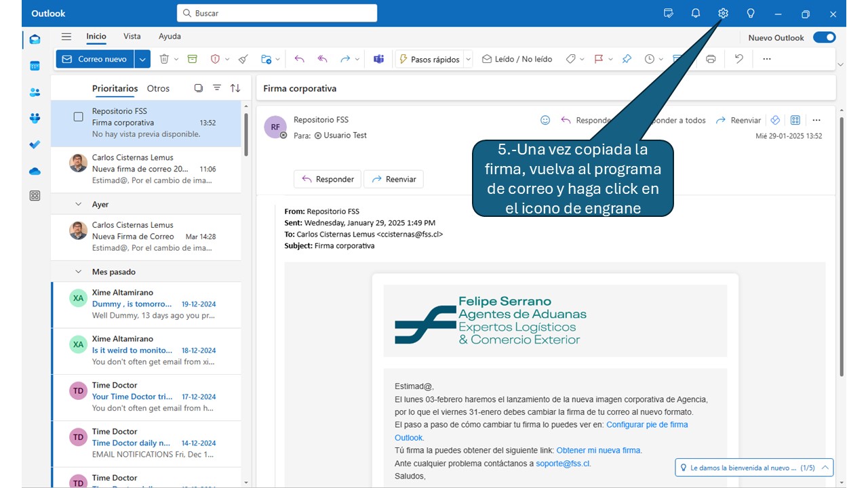
Task: Open forward options dropdown in toolbar
Action: tap(357, 60)
